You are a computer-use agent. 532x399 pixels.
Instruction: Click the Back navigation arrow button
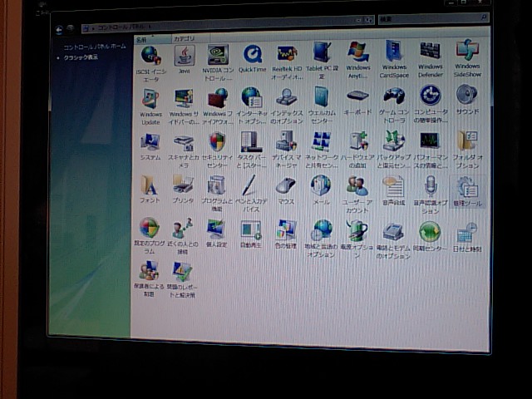click(59, 30)
